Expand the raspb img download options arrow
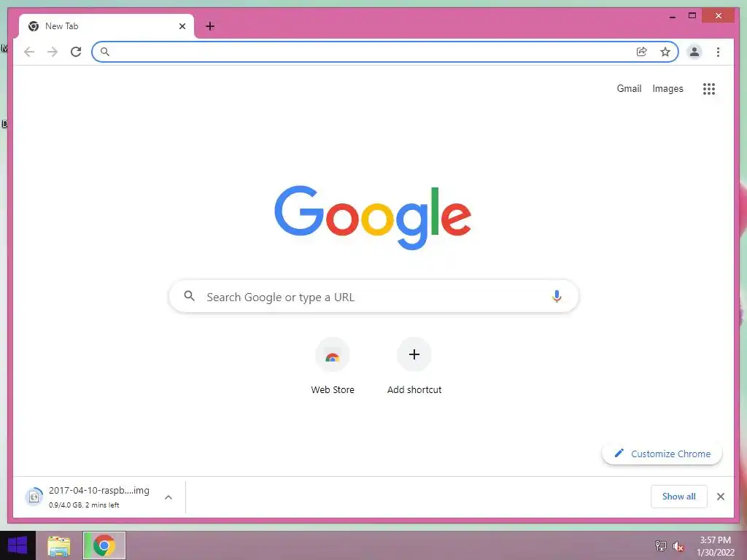Image resolution: width=747 pixels, height=560 pixels. click(x=169, y=497)
